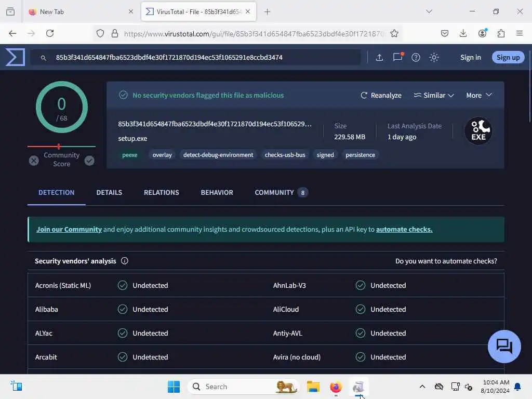Viewport: 532px width, 399px height.
Task: Click the tracking protection shield icon
Action: [100, 33]
